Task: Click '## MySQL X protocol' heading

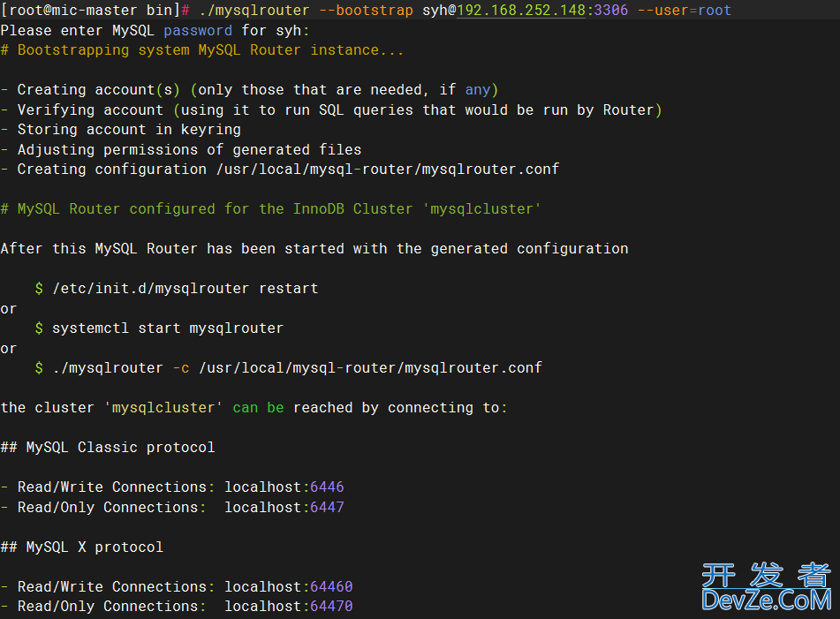Action: click(x=82, y=547)
